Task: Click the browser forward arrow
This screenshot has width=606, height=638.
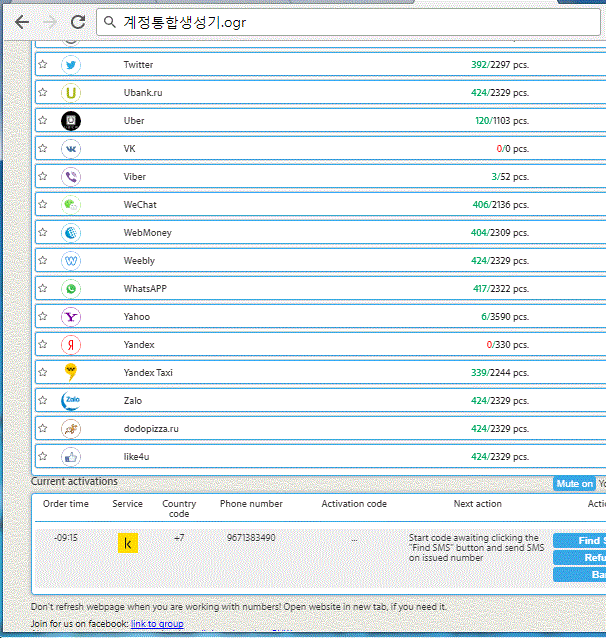Action: coord(50,22)
